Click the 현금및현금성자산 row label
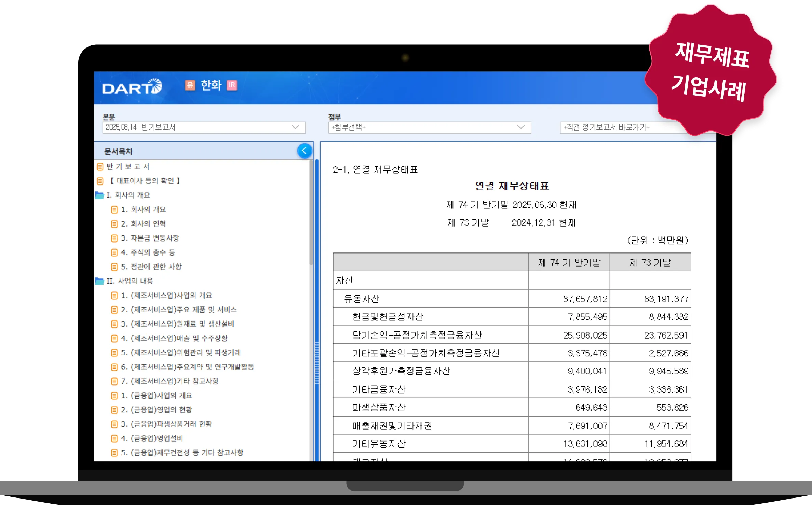812x505 pixels. pyautogui.click(x=388, y=317)
